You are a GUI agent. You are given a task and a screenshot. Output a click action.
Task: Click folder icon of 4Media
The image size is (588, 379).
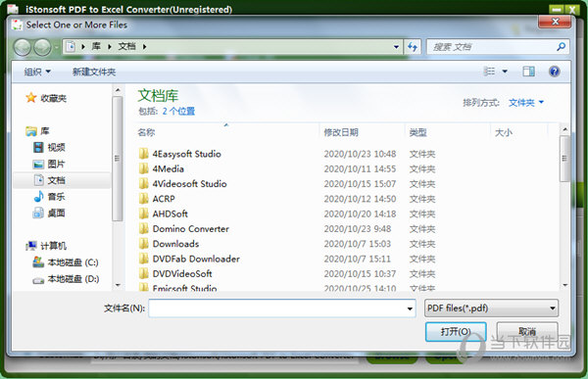tap(144, 168)
